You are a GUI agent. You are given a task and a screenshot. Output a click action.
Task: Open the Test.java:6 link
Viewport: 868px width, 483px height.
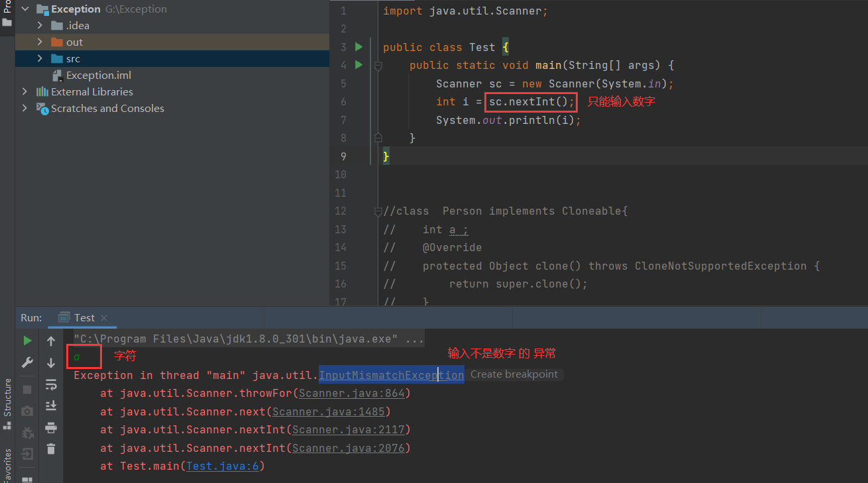(223, 466)
